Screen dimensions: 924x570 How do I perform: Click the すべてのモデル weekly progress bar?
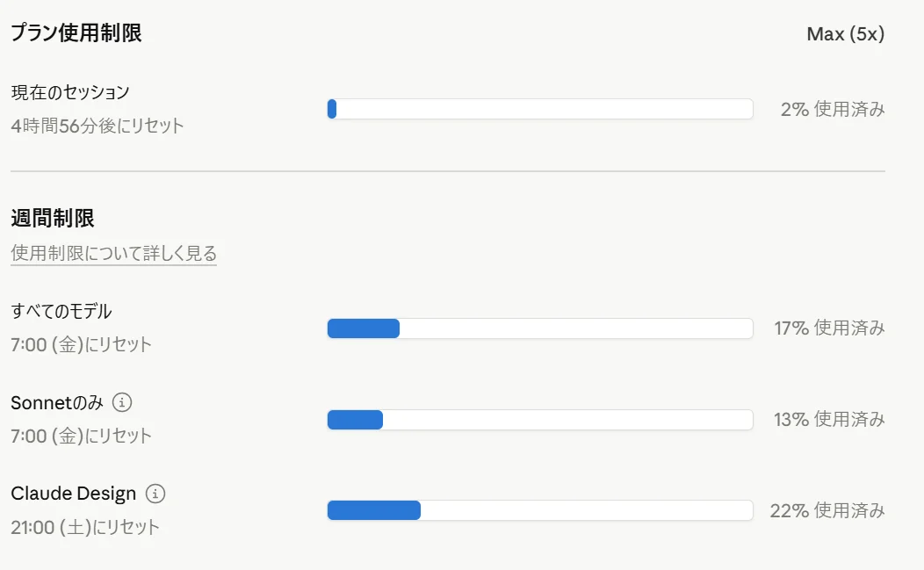tap(539, 328)
